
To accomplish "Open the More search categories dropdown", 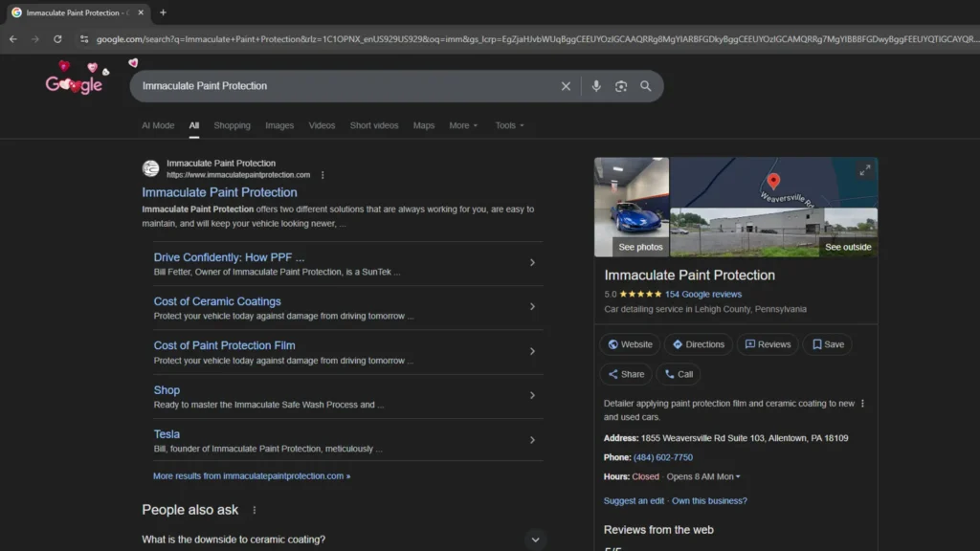I will [463, 125].
